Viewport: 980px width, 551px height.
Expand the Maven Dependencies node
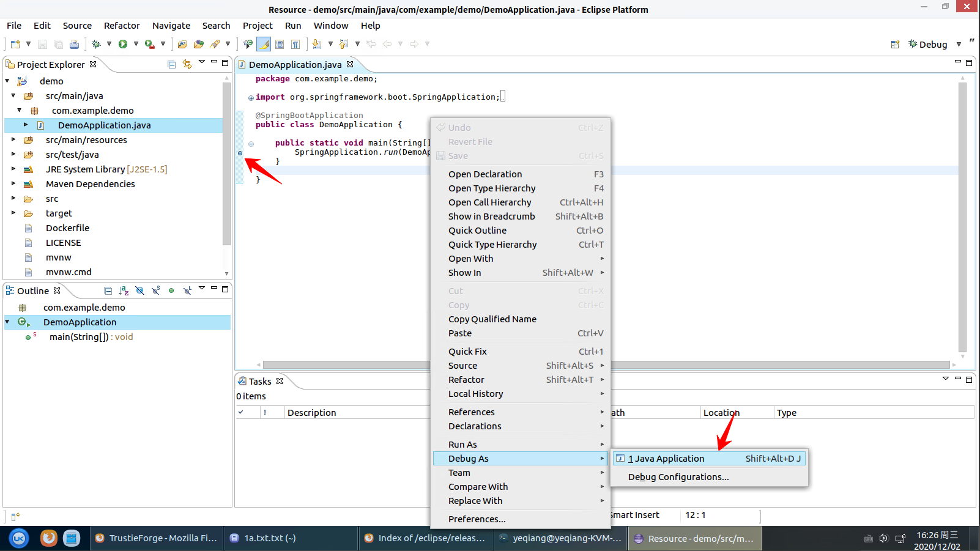(x=13, y=183)
